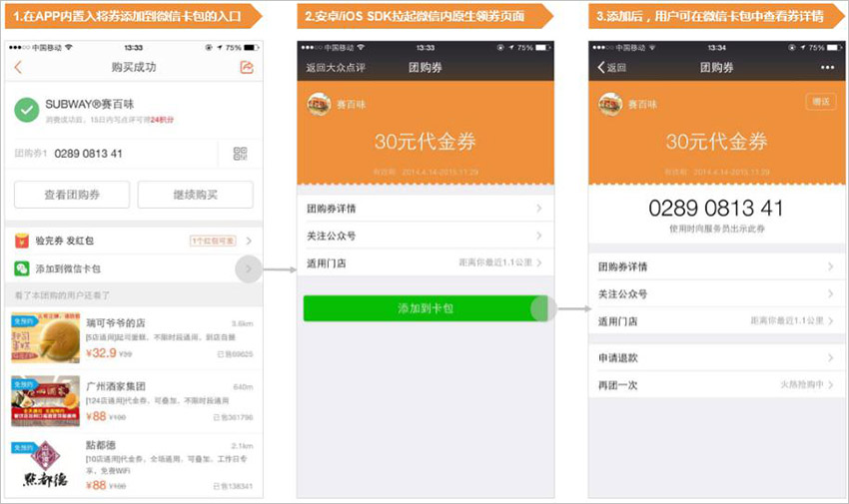Open the 申请退款 row chevron
849x504 pixels.
(831, 357)
